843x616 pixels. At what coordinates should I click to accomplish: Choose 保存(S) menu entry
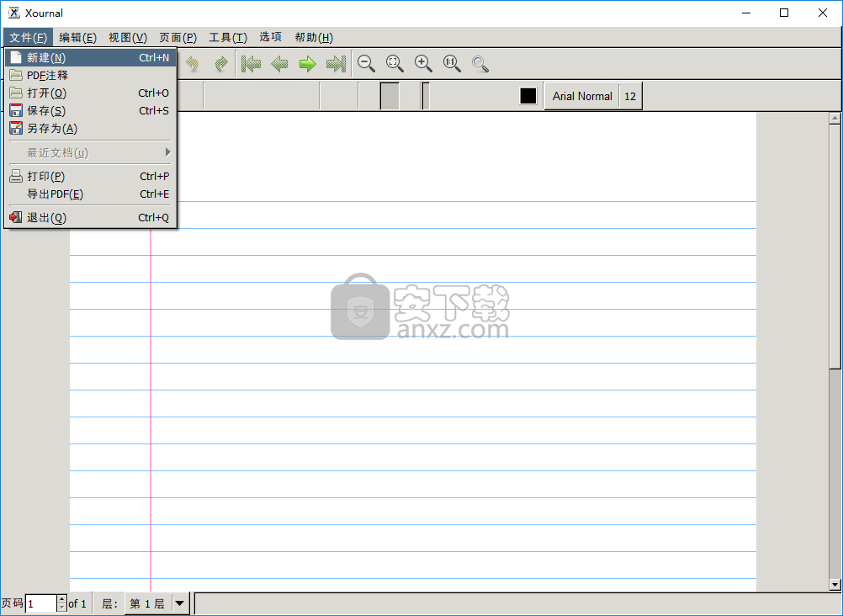[90, 111]
